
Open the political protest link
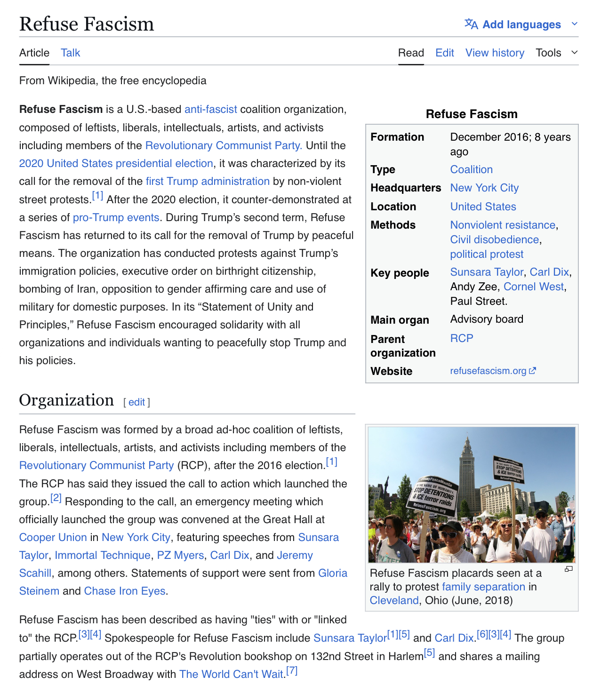[487, 254]
